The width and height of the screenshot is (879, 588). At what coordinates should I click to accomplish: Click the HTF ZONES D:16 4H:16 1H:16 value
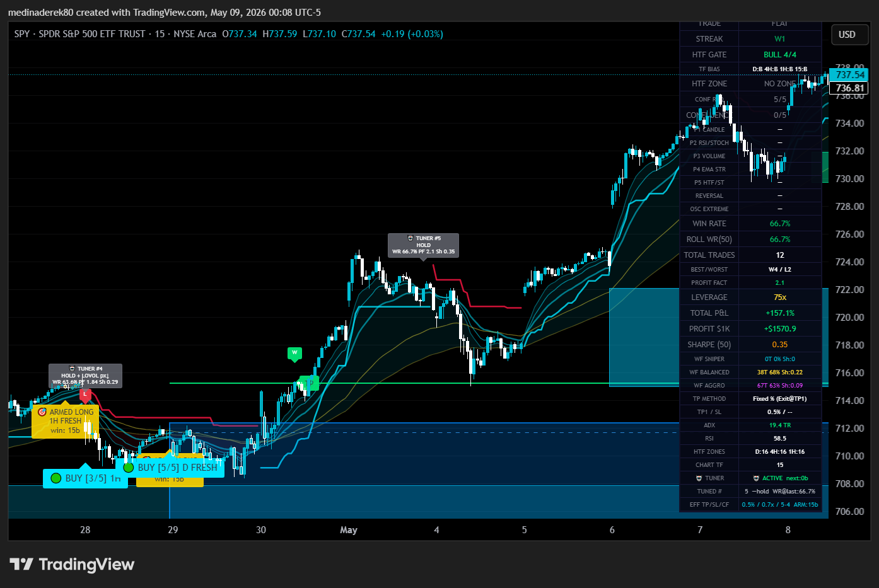pyautogui.click(x=780, y=452)
